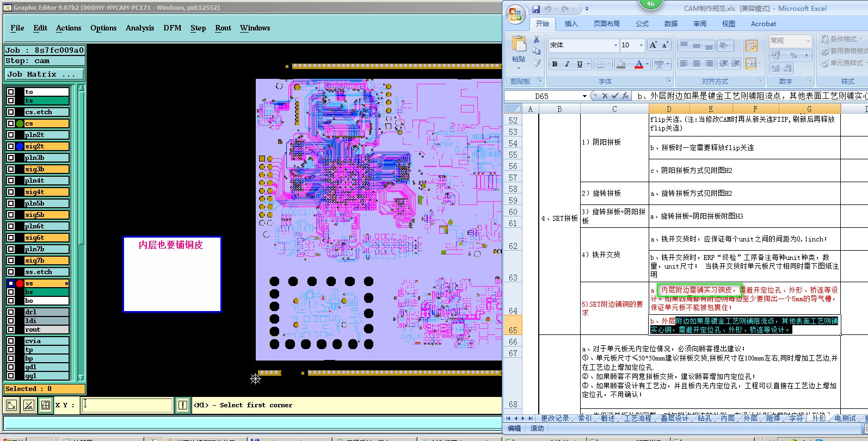
Task: Confirm the formula bar entry with checkmark
Action: coord(615,96)
